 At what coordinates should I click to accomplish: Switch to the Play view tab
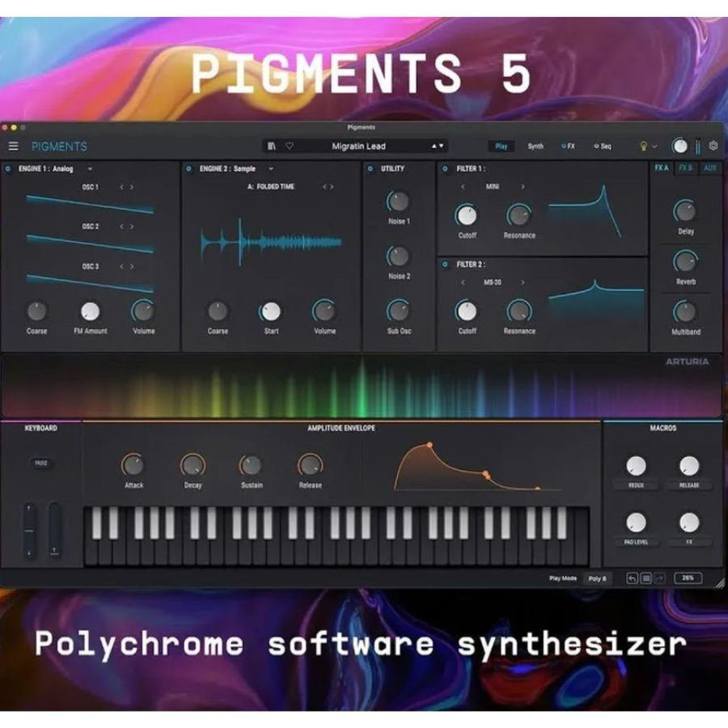tap(501, 146)
